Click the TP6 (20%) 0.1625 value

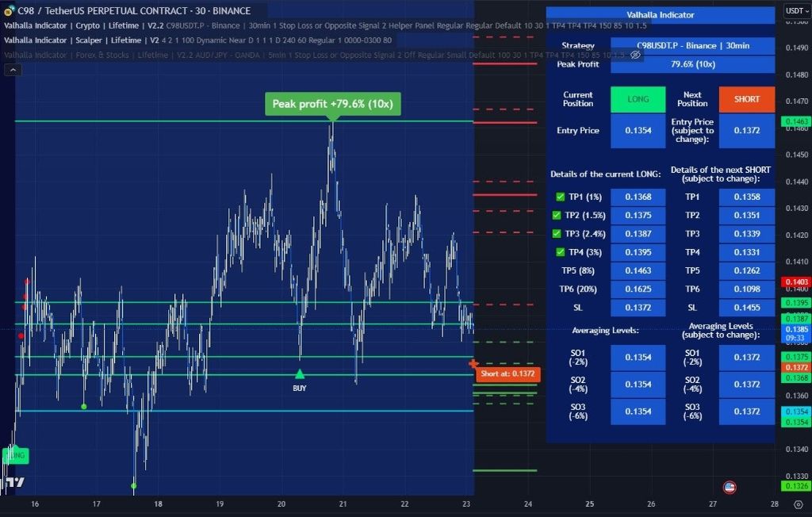point(638,289)
